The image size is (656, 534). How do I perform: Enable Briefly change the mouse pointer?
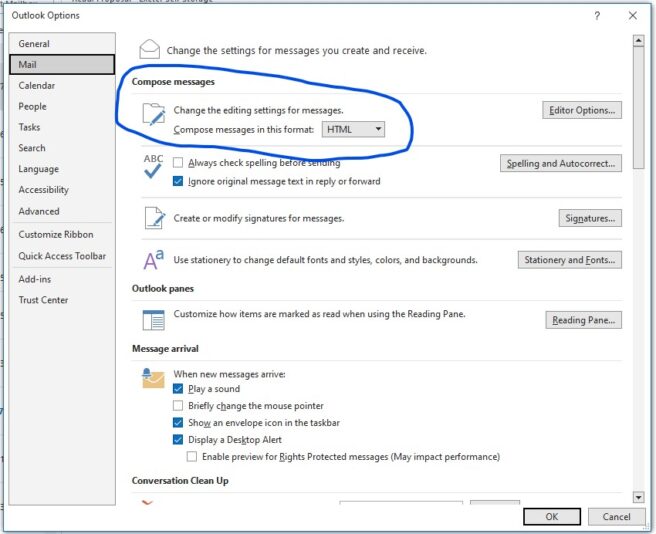coord(178,406)
